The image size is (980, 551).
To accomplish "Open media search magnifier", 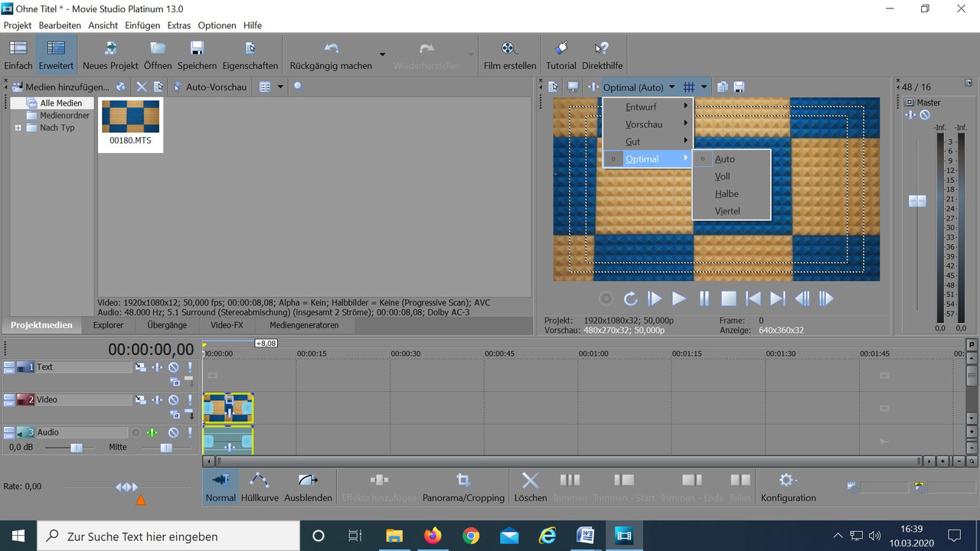I will click(x=299, y=87).
